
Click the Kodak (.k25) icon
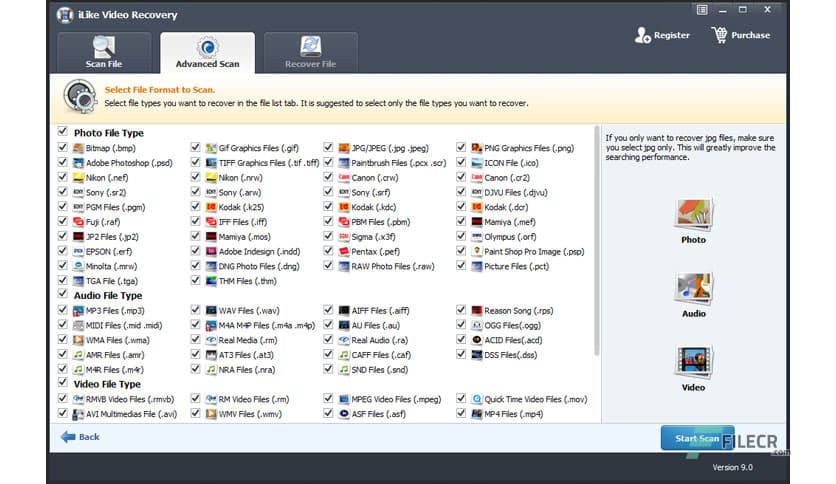tap(211, 207)
